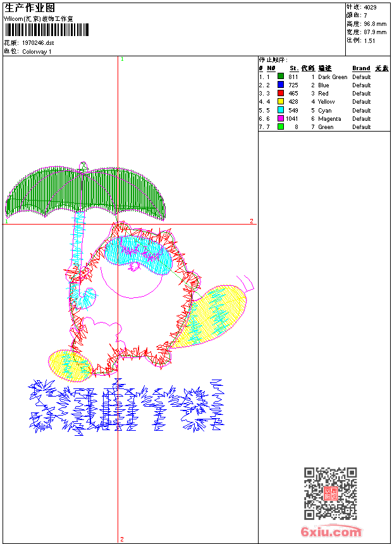Click the "N#" column header
392x544 pixels.
tap(271, 68)
